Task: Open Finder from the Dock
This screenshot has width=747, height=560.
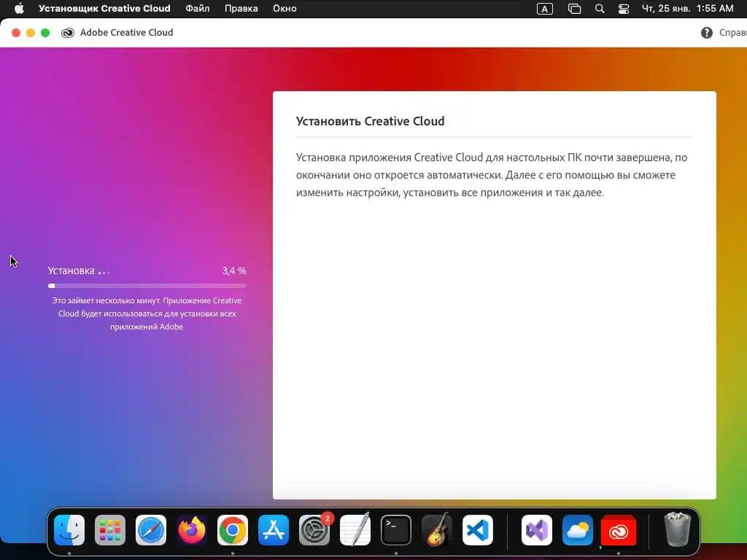Action: tap(69, 530)
